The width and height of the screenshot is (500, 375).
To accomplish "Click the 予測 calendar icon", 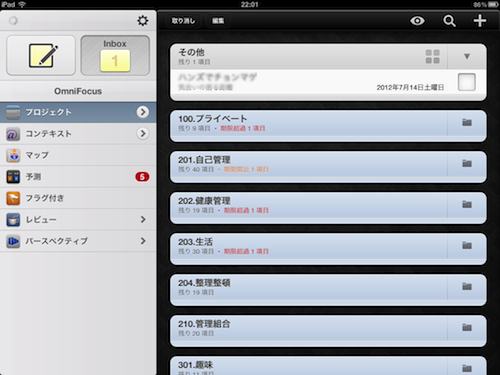I will click(x=13, y=177).
